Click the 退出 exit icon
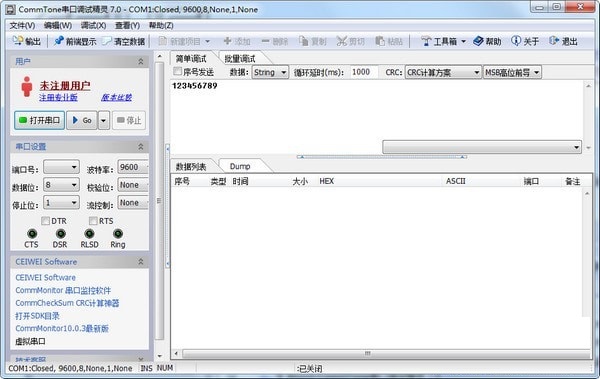The image size is (600, 379). [554, 41]
